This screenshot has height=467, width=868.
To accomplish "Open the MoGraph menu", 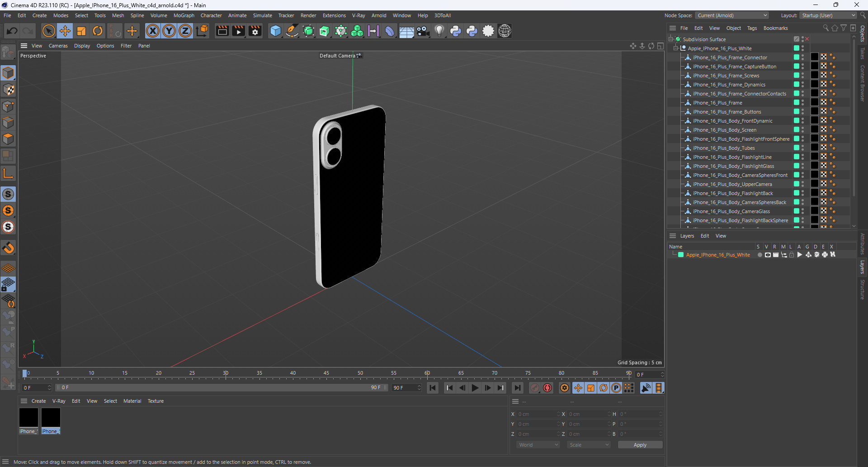I will coord(184,15).
